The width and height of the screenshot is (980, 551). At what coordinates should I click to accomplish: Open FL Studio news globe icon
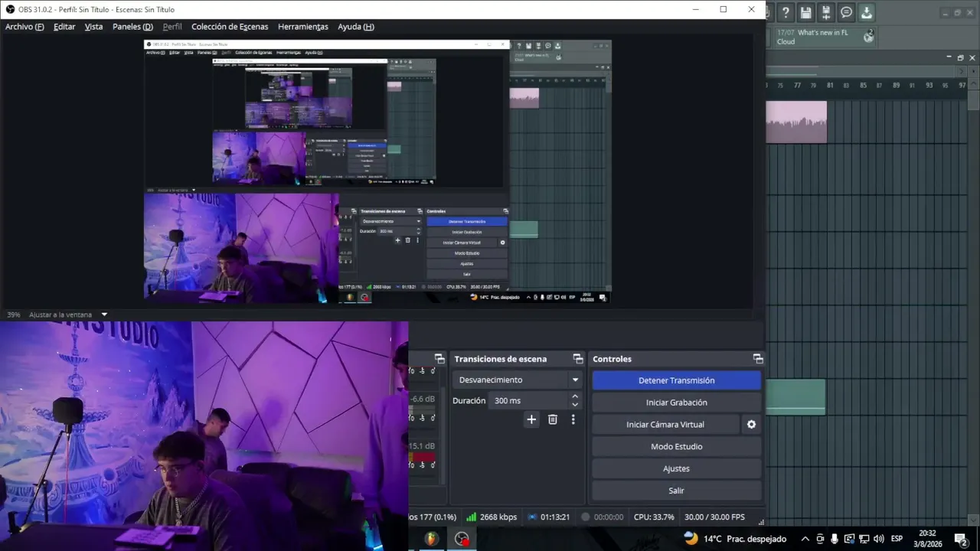coord(868,36)
